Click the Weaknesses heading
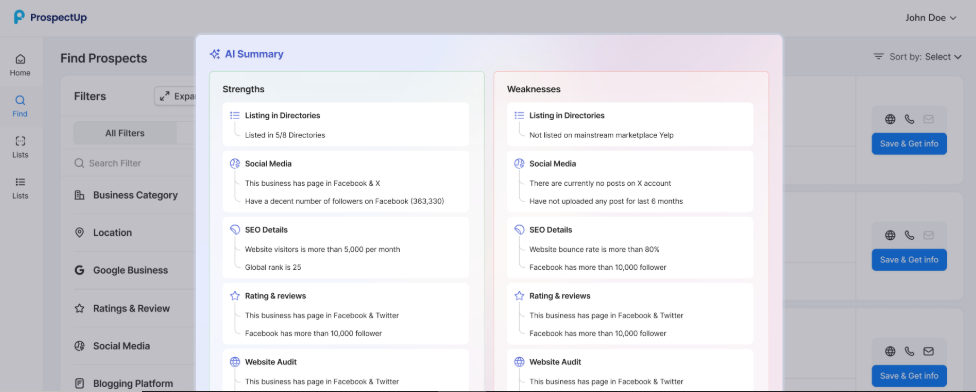Viewport: 976px width, 392px height. 533,89
